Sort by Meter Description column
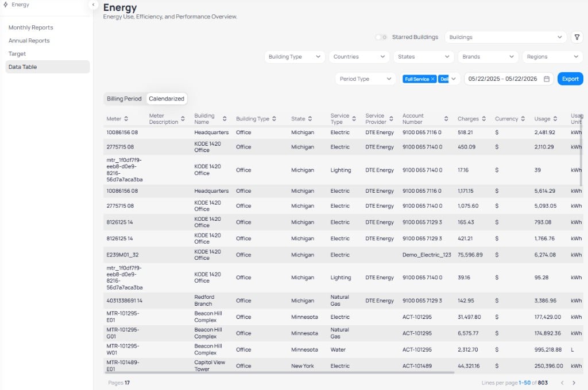 [x=183, y=119]
